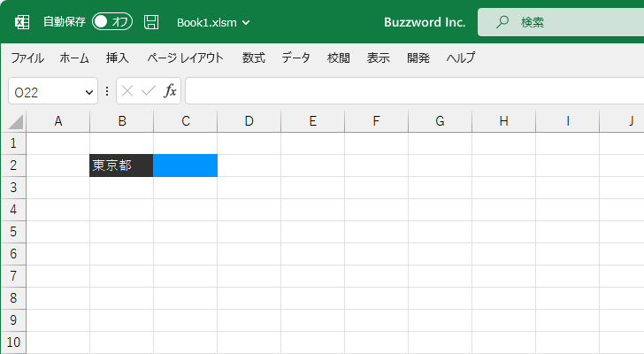Select row 3 header
This screenshot has width=644, height=354.
(x=13, y=188)
